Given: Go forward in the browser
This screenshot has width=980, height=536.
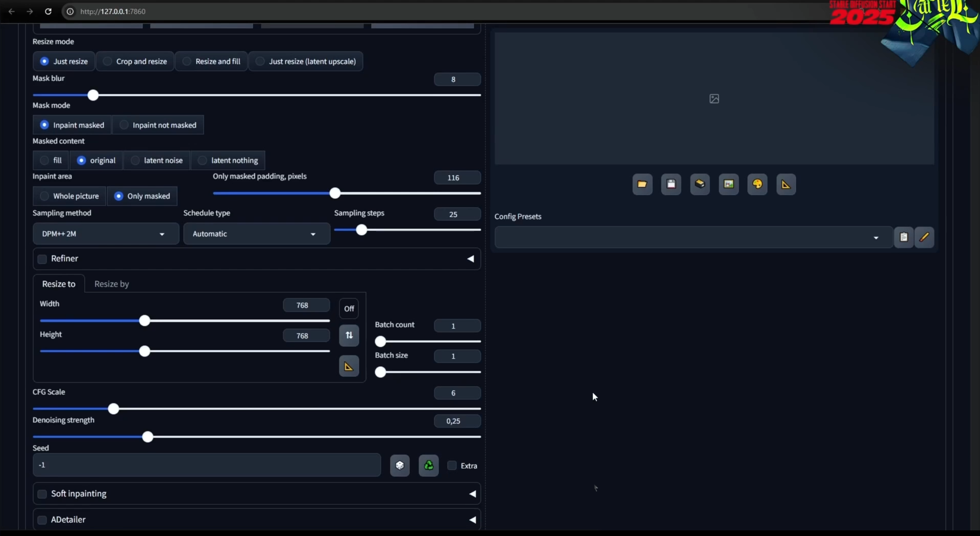Looking at the screenshot, I should pyautogui.click(x=30, y=11).
